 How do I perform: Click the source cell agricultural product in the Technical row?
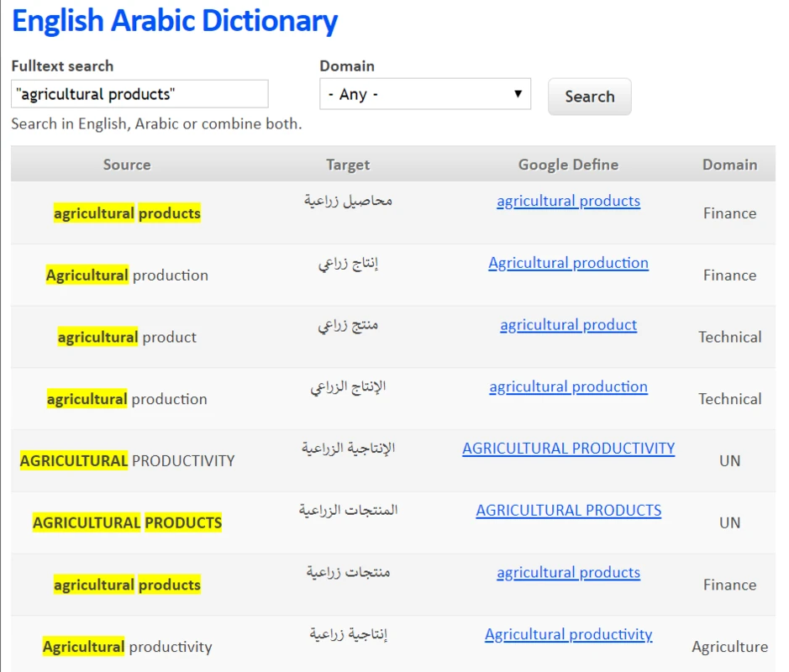[x=127, y=337]
